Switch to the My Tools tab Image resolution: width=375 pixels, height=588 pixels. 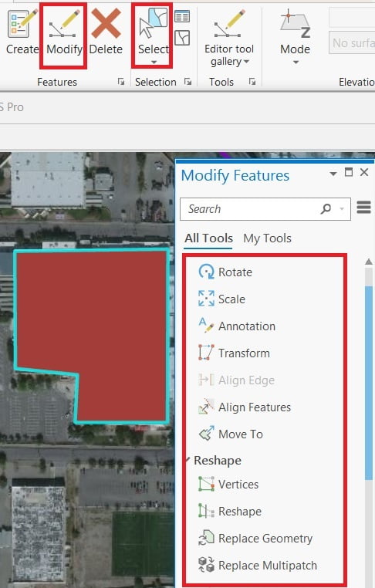[x=267, y=238]
